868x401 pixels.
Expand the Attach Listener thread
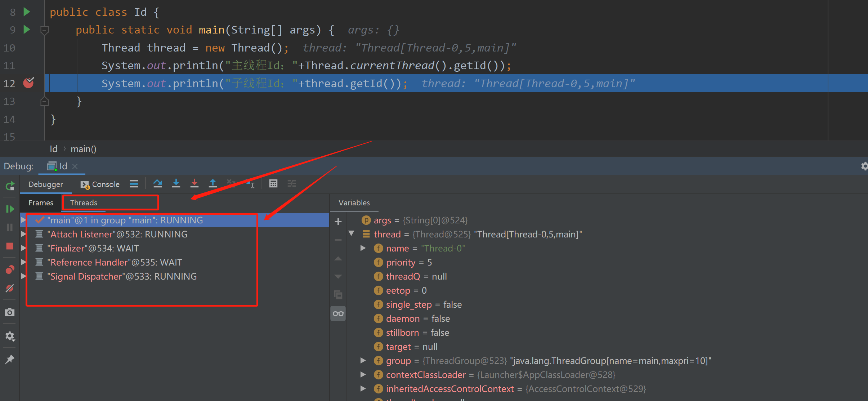(23, 234)
